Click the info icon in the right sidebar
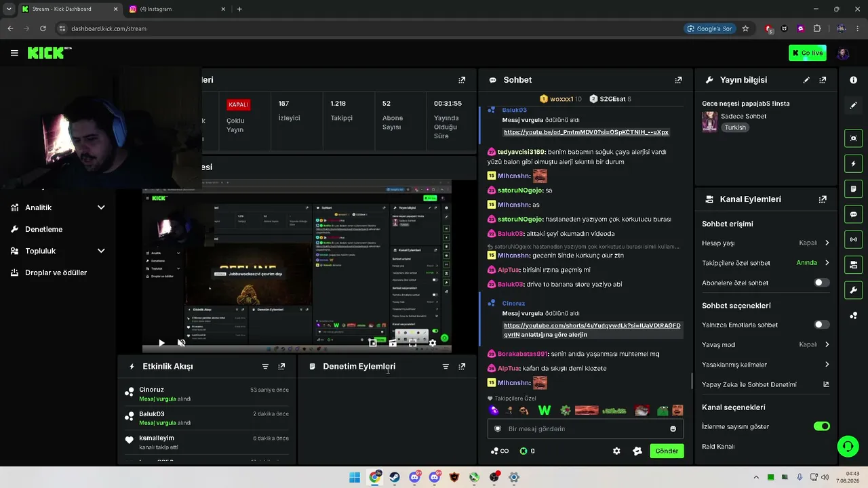The height and width of the screenshot is (488, 868). [853, 80]
